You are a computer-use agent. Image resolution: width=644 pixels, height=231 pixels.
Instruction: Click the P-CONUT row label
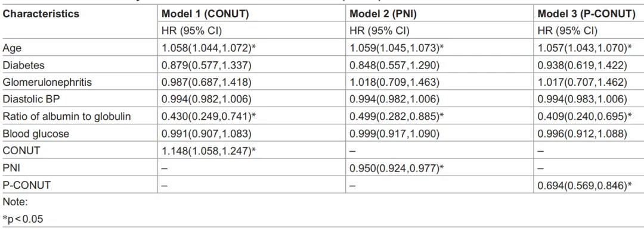pyautogui.click(x=27, y=186)
